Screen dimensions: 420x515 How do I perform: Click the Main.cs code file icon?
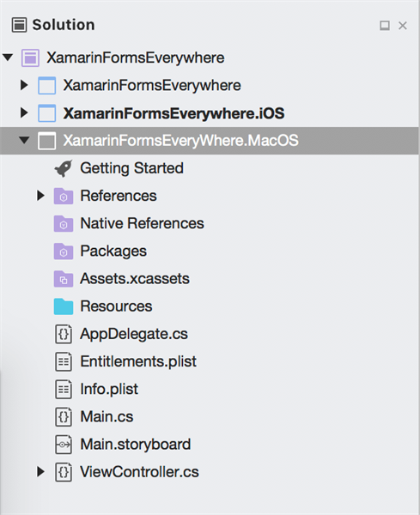[64, 417]
